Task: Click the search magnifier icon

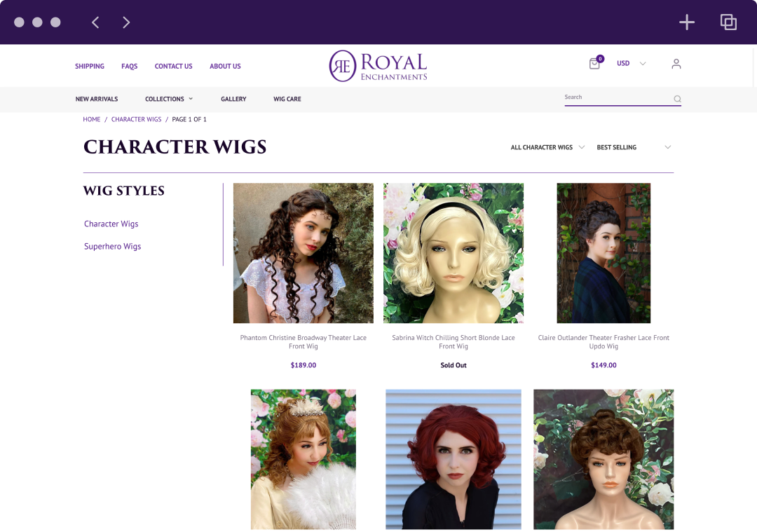Action: [677, 99]
